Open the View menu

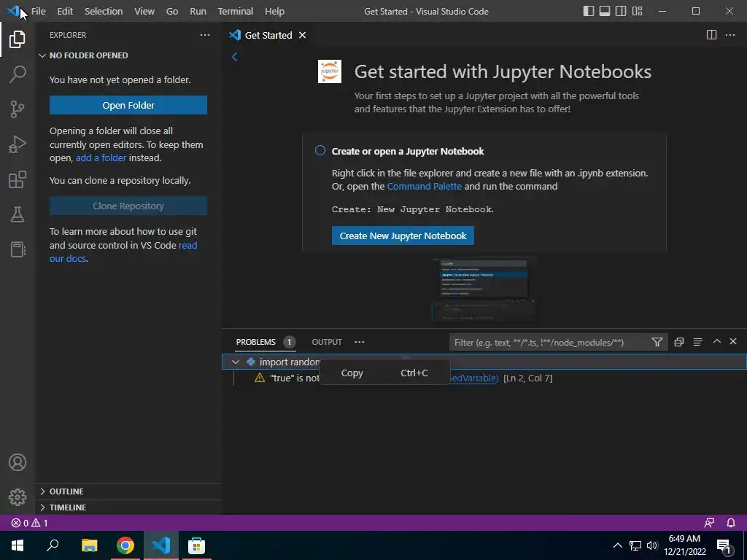144,11
